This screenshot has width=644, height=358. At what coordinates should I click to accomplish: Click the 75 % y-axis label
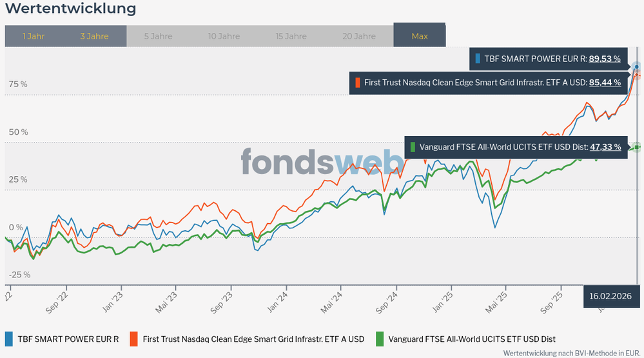coord(18,85)
